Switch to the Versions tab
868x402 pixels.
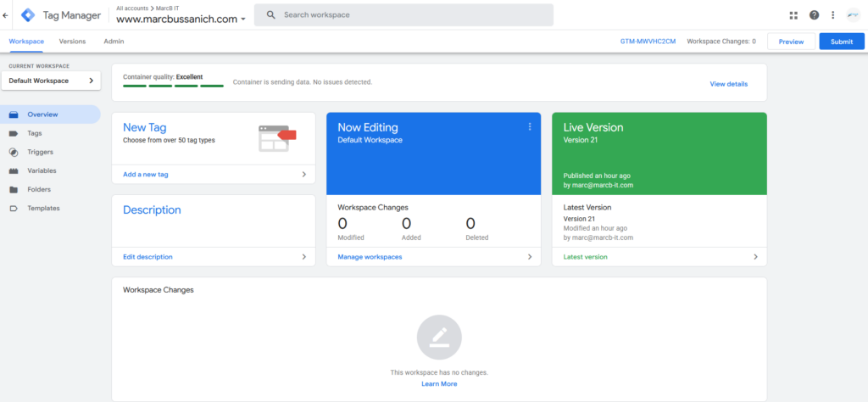click(72, 41)
